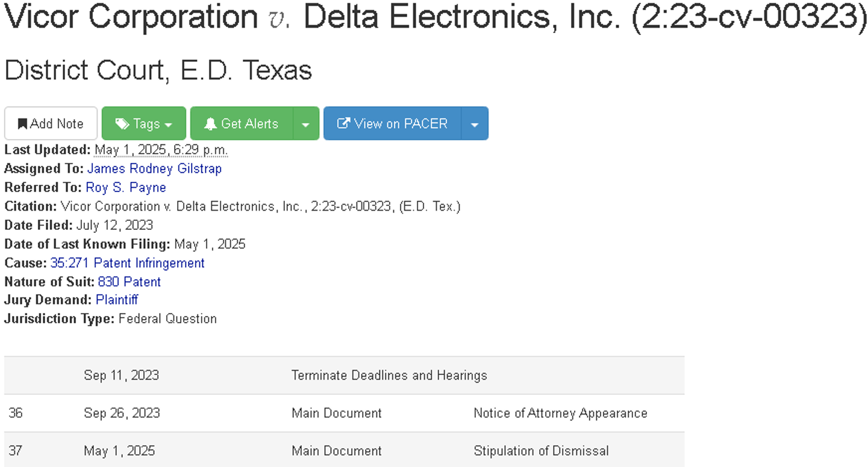Click View on PACER button
Viewport: 868px width, 467px height.
[393, 123]
